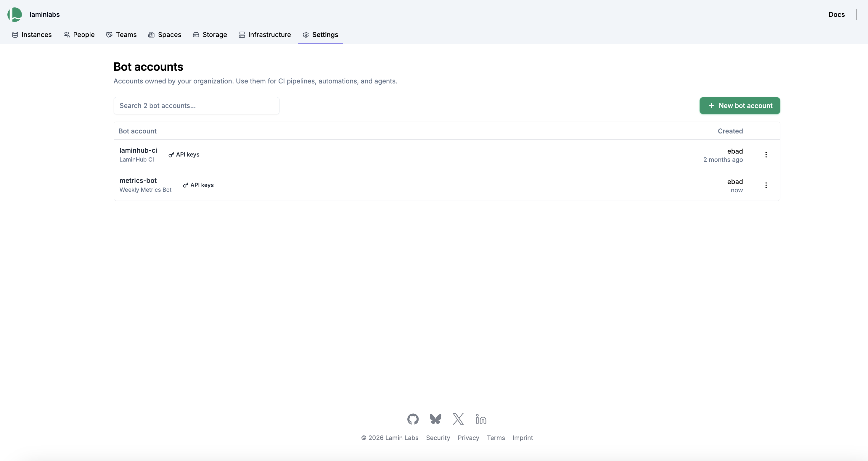The height and width of the screenshot is (461, 868).
Task: Click the © 2026 Lamin Labs text
Action: pos(390,438)
